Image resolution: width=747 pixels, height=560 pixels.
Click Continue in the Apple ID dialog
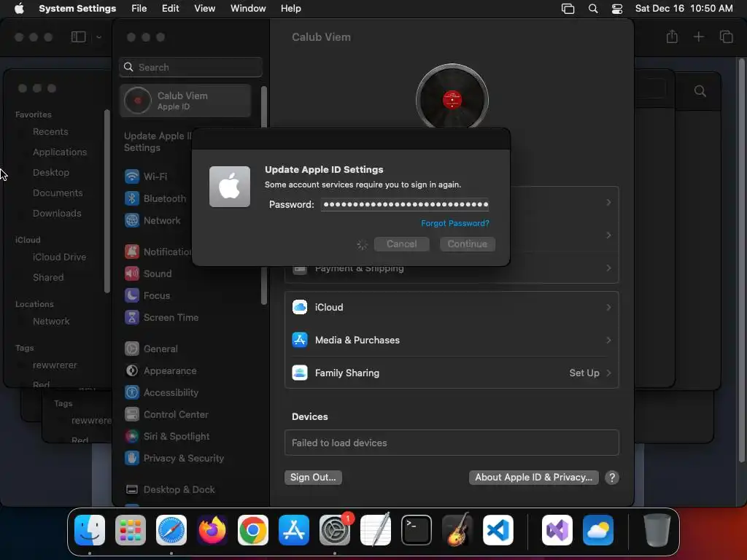[x=468, y=244]
